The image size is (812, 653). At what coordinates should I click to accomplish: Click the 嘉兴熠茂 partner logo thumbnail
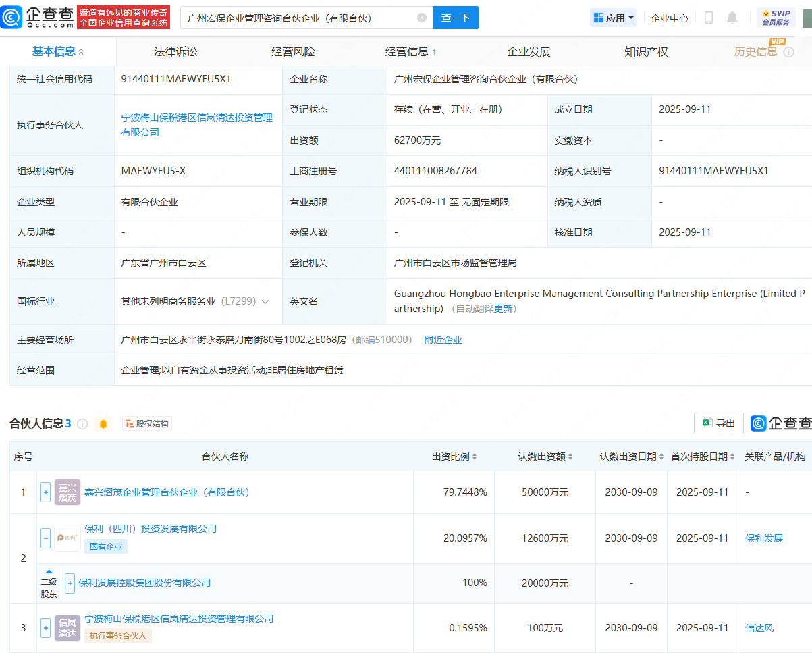pos(67,492)
